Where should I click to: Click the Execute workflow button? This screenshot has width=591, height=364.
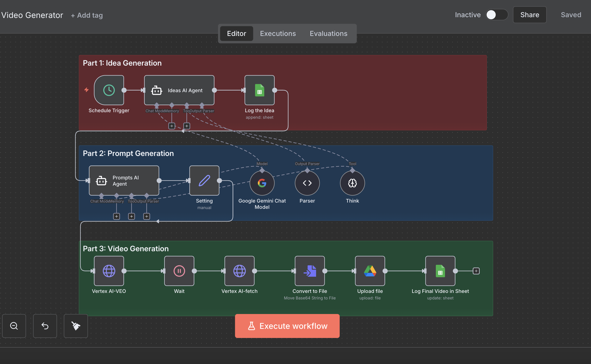pyautogui.click(x=287, y=326)
